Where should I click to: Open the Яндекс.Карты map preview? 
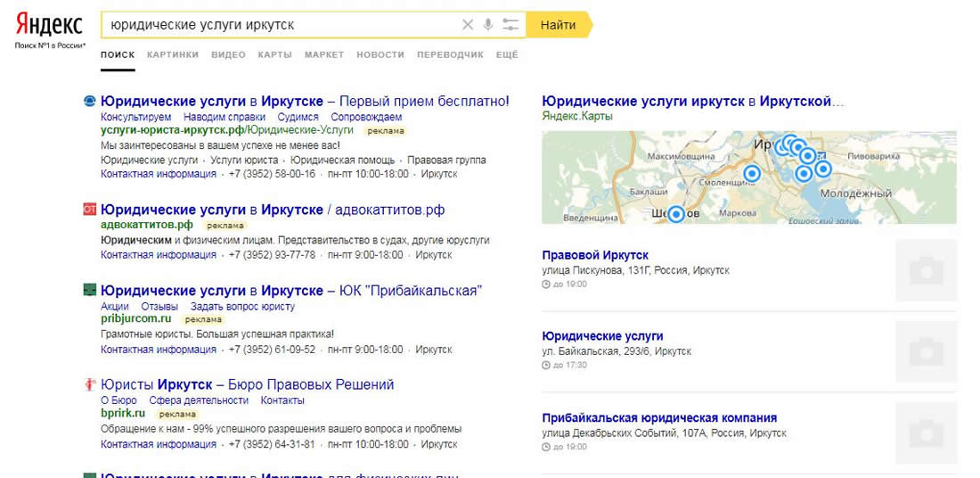point(748,177)
